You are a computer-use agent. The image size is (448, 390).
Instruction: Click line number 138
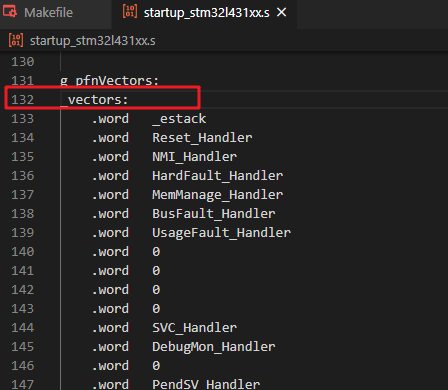tap(23, 214)
